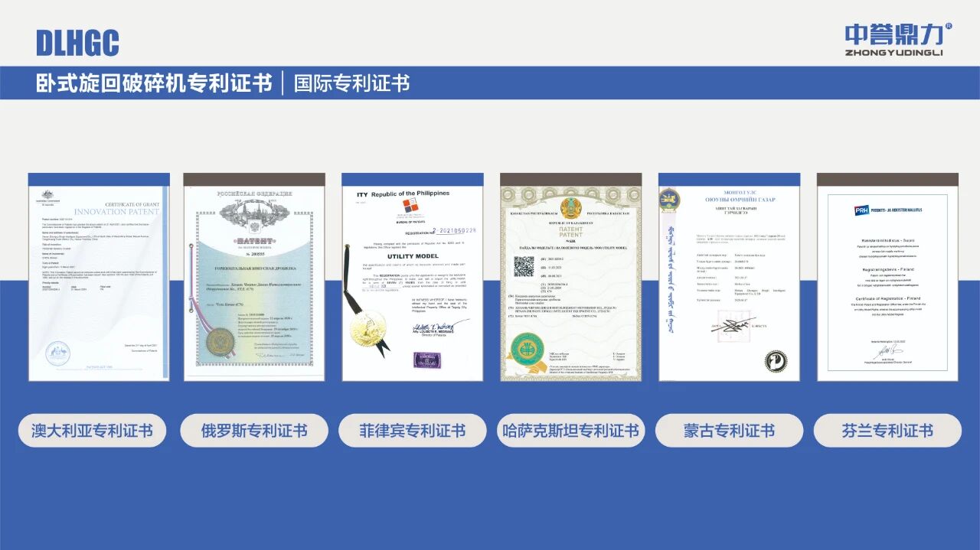The width and height of the screenshot is (980, 550).
Task: Click the 澳大利亚专利证书 label button
Action: pyautogui.click(x=92, y=431)
